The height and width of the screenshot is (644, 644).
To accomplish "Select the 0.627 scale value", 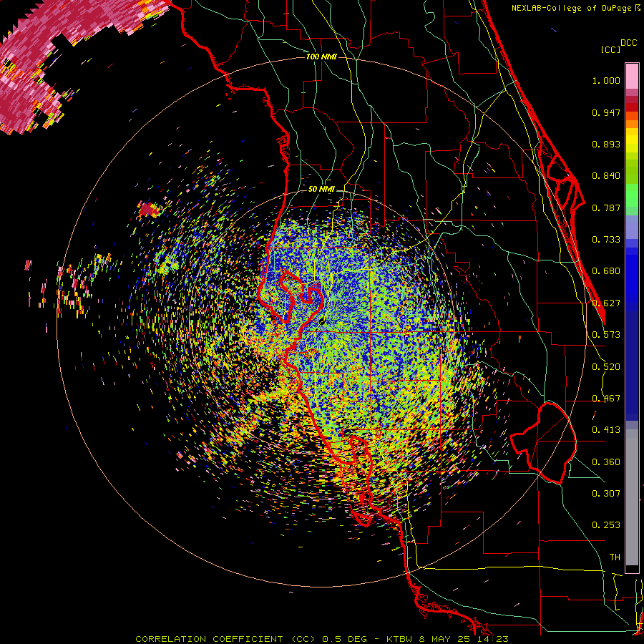I will (606, 303).
